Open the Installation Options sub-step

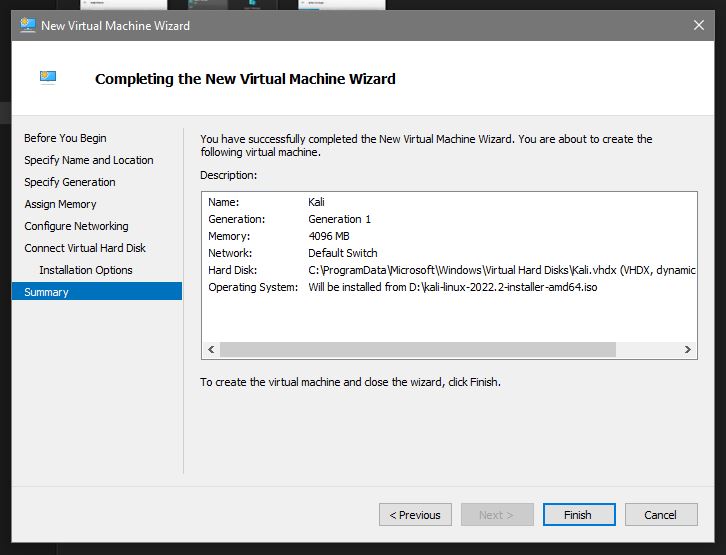[86, 270]
